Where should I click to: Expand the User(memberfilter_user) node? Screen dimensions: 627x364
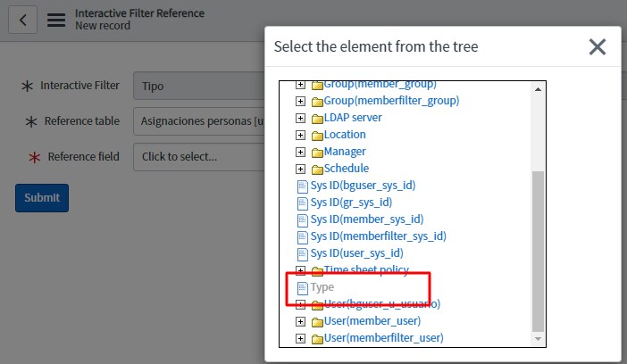click(x=301, y=338)
